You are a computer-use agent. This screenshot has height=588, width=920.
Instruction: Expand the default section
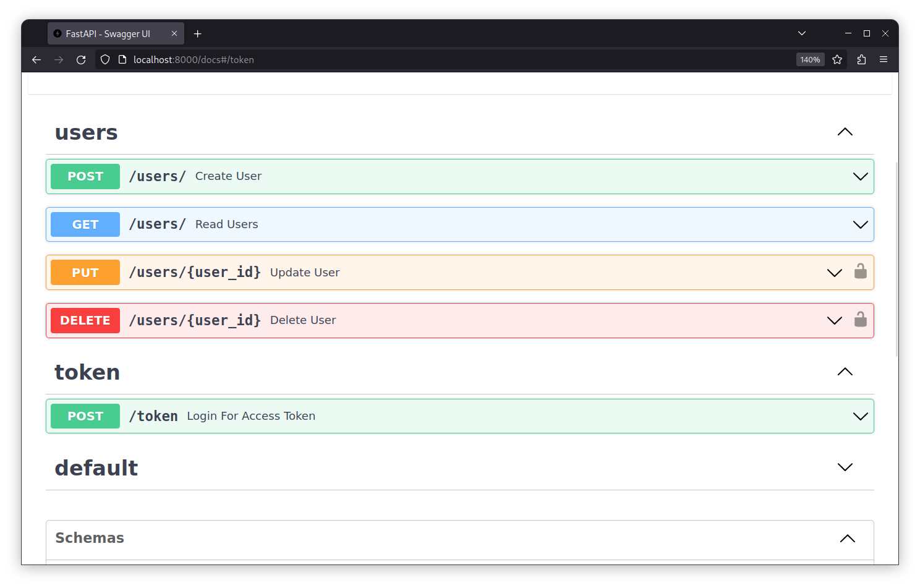(845, 467)
